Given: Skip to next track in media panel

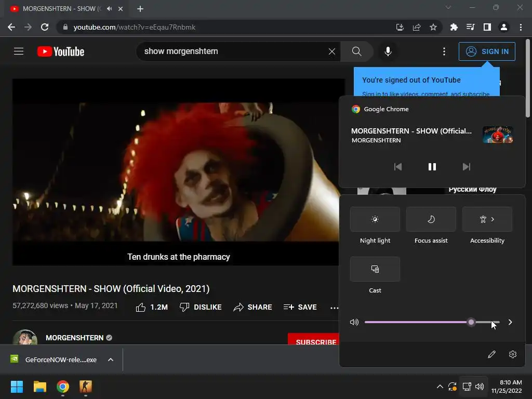Looking at the screenshot, I should coord(467,167).
